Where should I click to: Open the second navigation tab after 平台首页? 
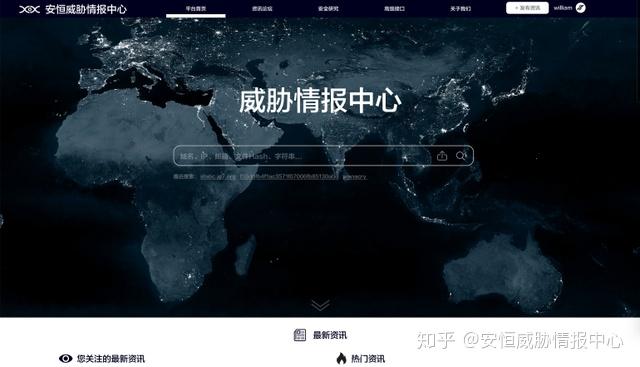click(x=262, y=8)
